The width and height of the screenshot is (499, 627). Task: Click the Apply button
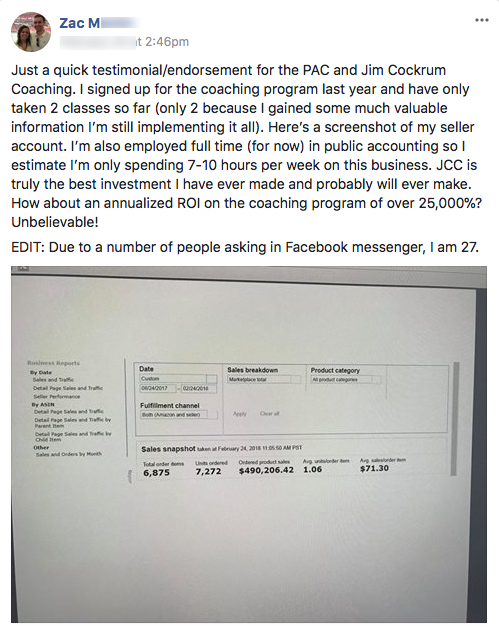(x=240, y=413)
